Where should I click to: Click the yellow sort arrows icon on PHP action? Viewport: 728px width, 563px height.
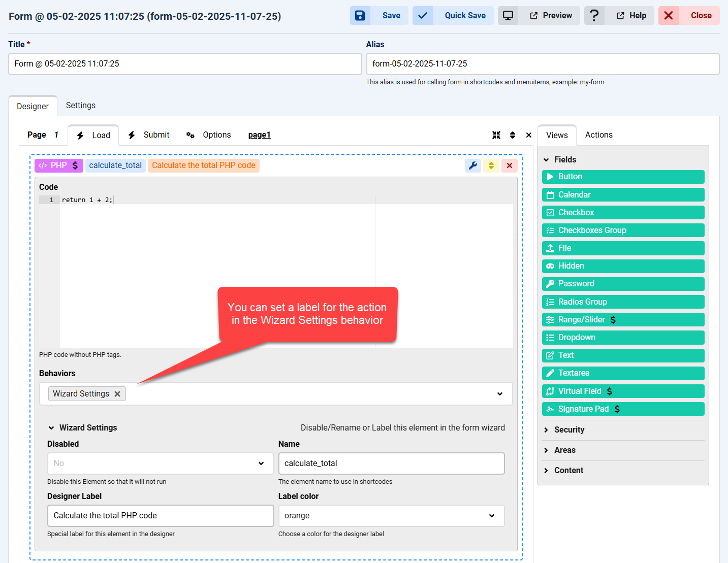pyautogui.click(x=491, y=165)
